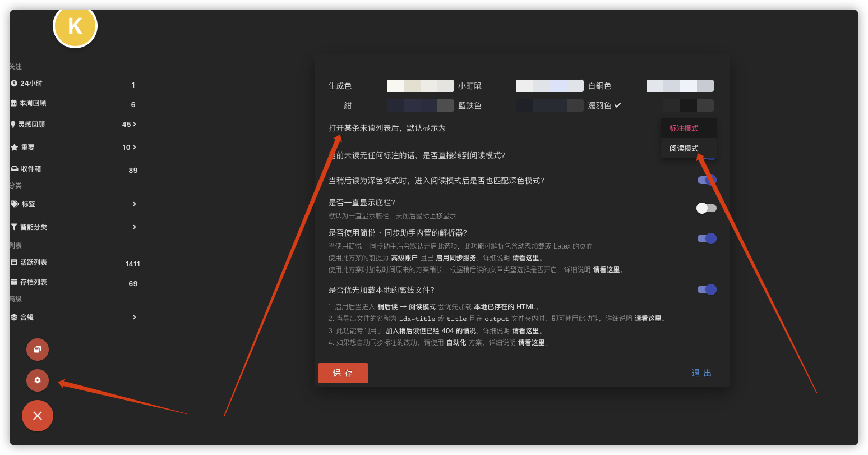868x455 pixels.
Task: Click the 24小时 clock icon
Action: tap(14, 84)
